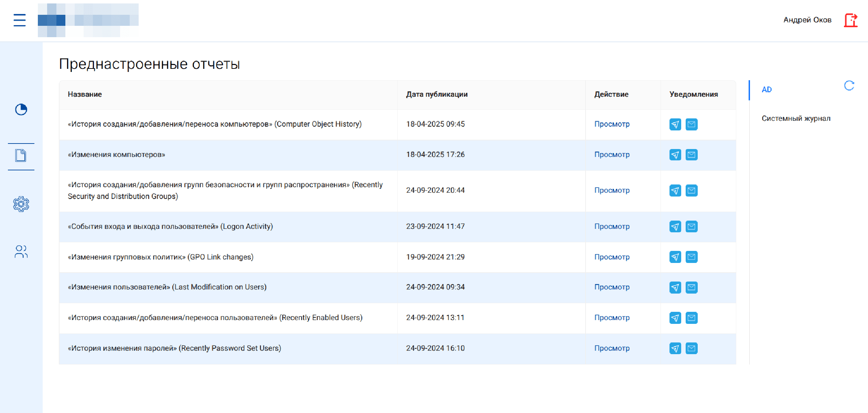
Task: Click Просмотр for Last Modification on Users
Action: 612,287
